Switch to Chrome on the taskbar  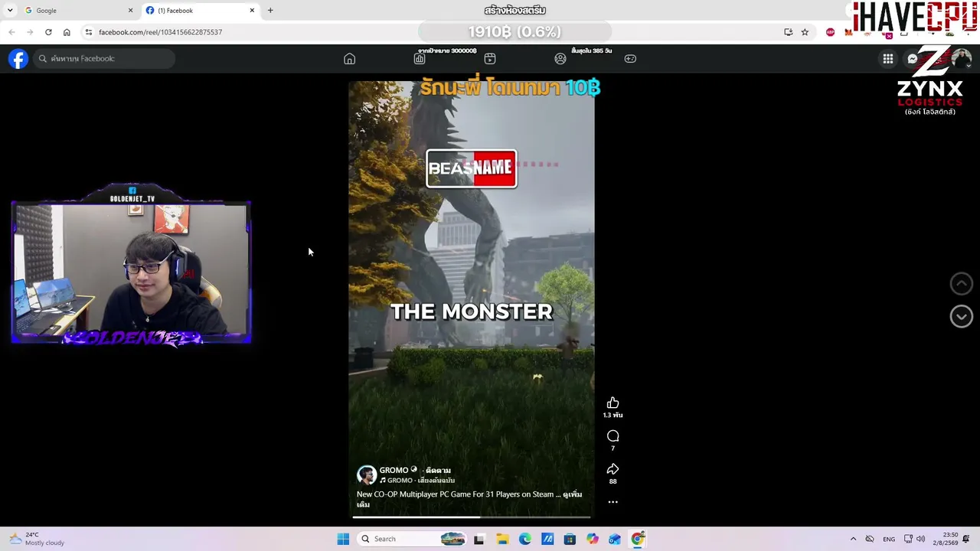point(638,539)
